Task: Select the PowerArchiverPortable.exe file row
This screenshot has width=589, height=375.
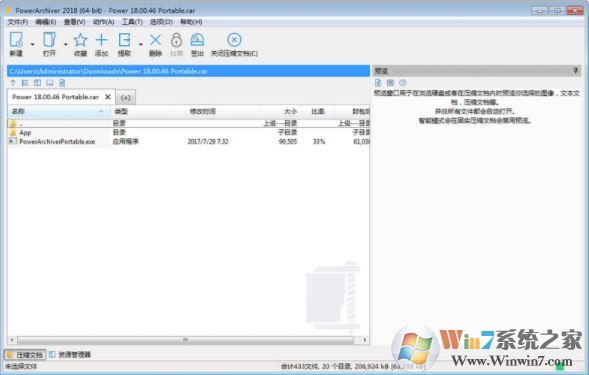Action: 189,142
